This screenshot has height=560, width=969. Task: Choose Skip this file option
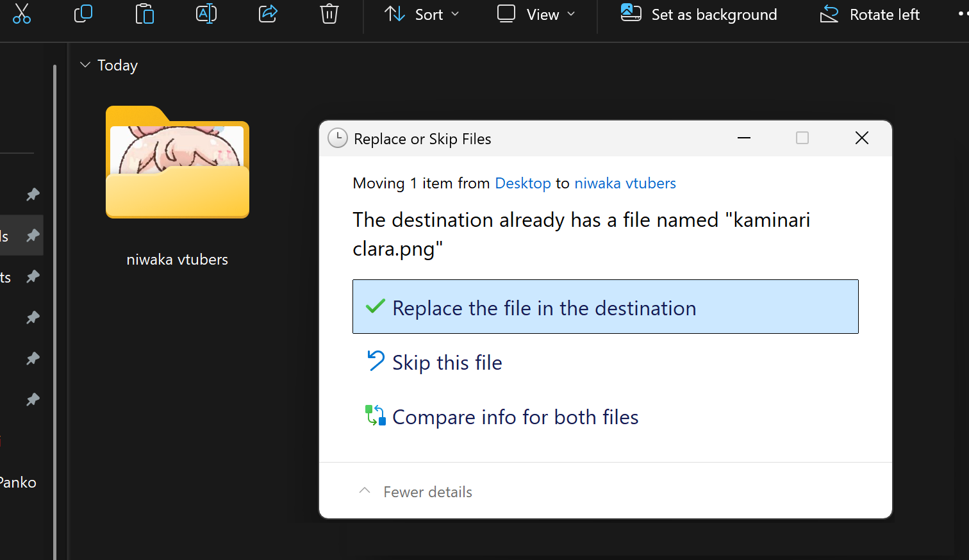(x=447, y=363)
